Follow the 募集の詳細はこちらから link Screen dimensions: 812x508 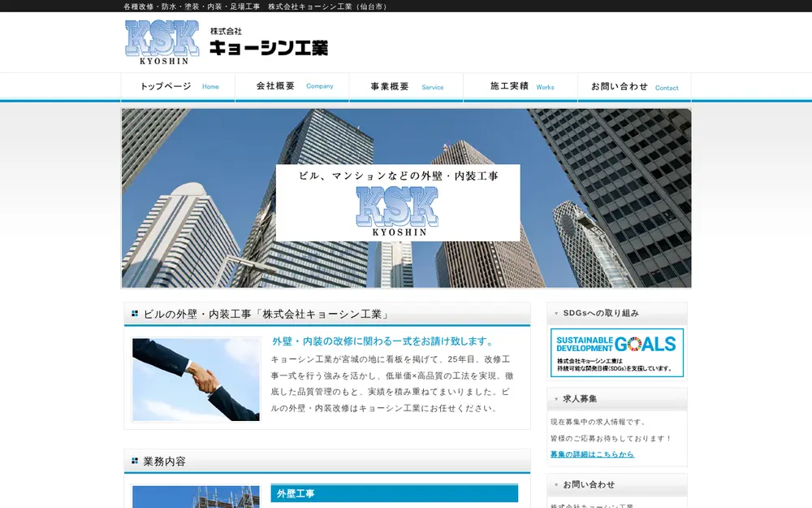[592, 454]
